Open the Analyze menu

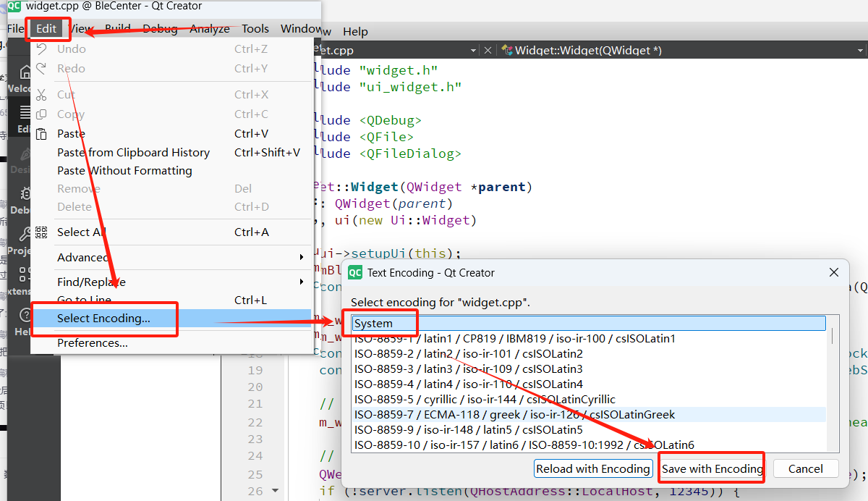(x=209, y=29)
